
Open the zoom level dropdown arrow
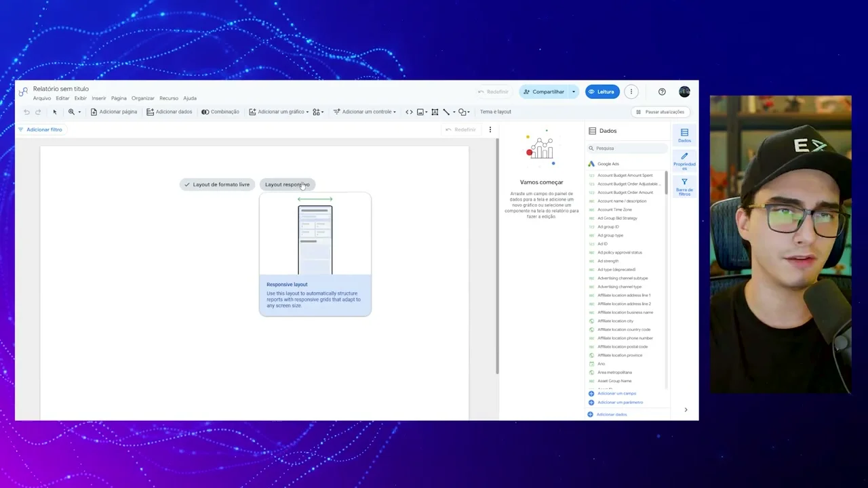click(x=79, y=112)
